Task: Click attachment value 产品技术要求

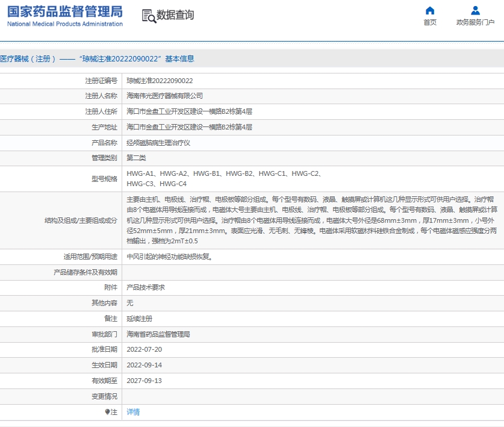Action: tap(146, 287)
